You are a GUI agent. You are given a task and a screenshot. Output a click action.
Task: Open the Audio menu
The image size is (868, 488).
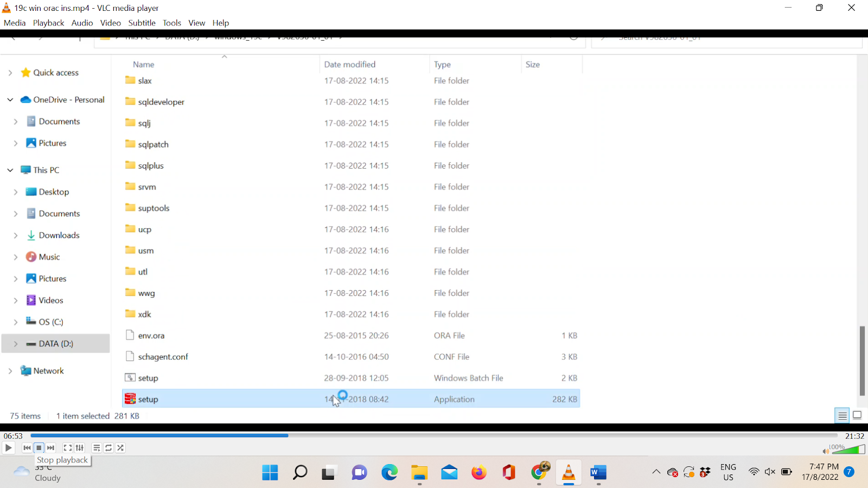point(82,23)
